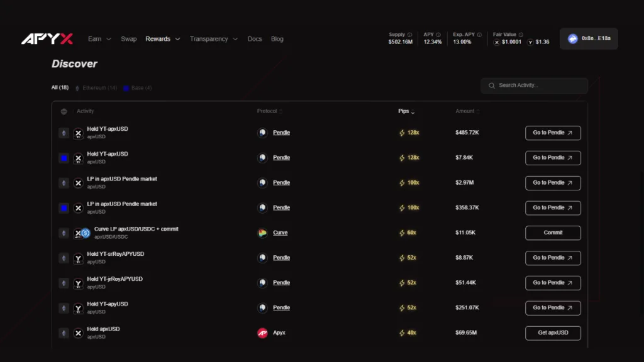Click the $69.65M amount value

466,333
